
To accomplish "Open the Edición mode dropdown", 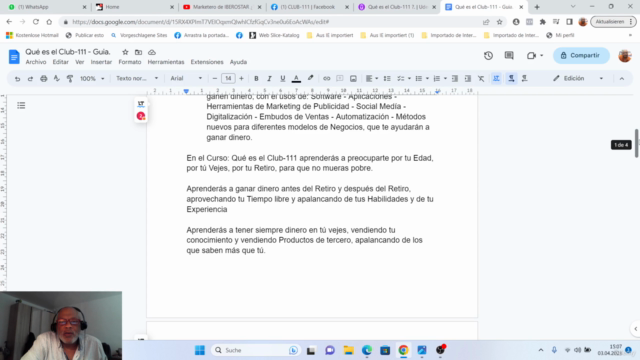I will (578, 78).
